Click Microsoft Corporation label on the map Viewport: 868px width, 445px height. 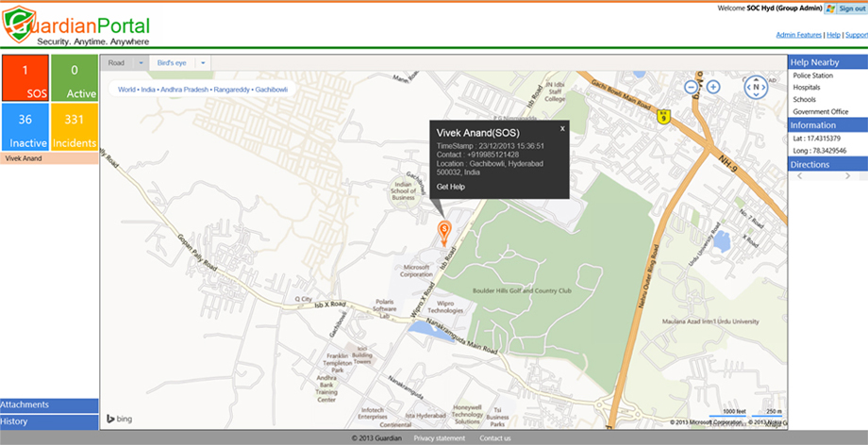point(416,271)
